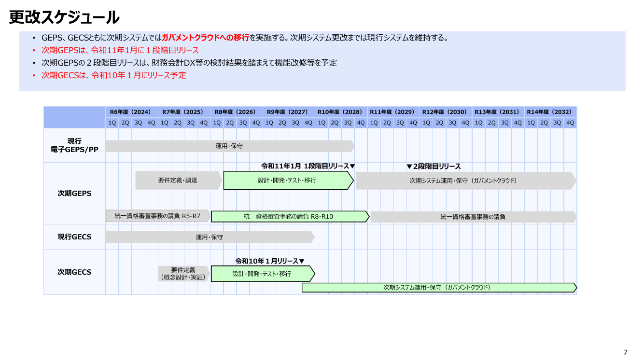Select the R9年度（2027） header cell

tap(289, 112)
